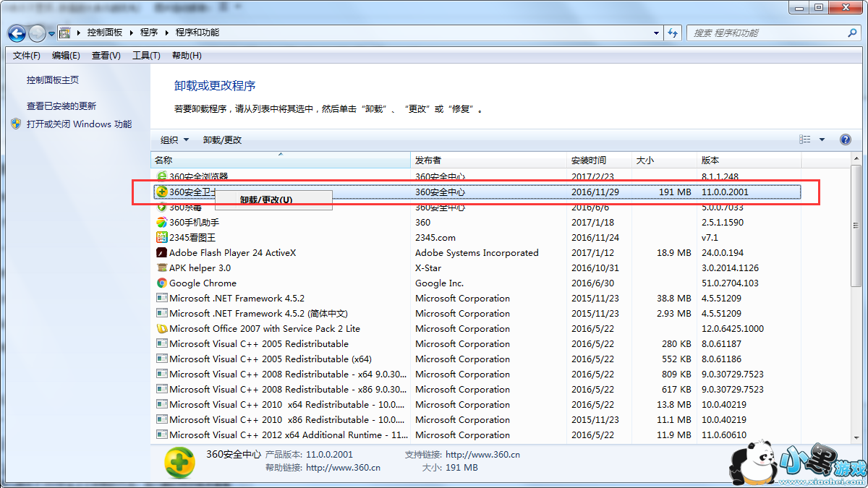Click the 2345看图王 program icon
Image resolution: width=868 pixels, height=488 pixels.
click(162, 238)
